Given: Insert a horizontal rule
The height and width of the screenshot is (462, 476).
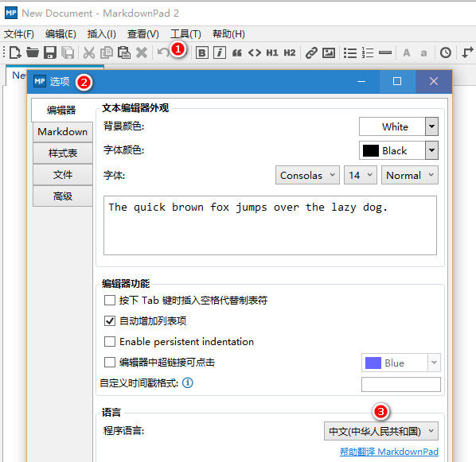Looking at the screenshot, I should coord(385,52).
